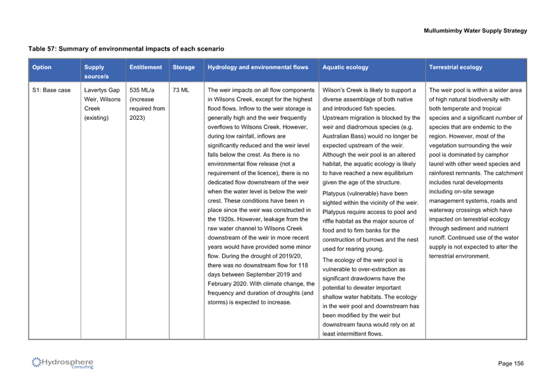
Task: Click the 'Mullumbimby Water Supply Strategy' header
Action: (x=475, y=31)
